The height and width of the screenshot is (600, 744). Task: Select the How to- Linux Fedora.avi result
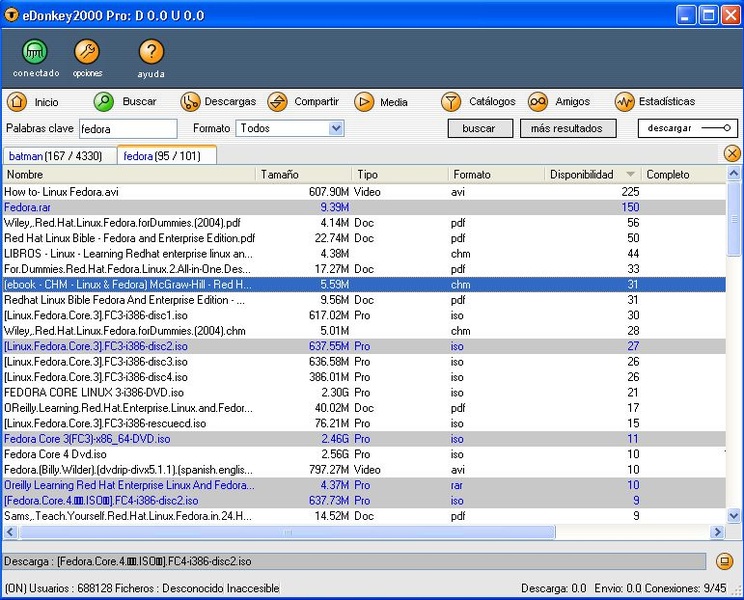(62, 191)
